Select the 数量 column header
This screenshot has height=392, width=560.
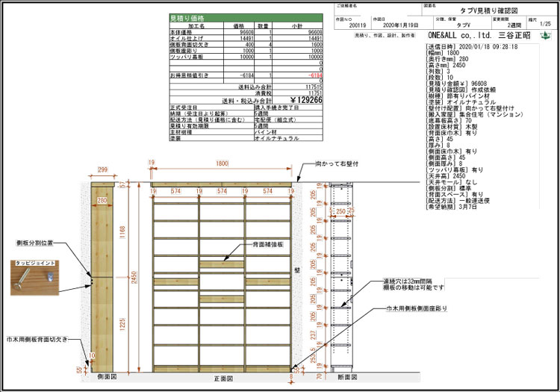pyautogui.click(x=263, y=26)
